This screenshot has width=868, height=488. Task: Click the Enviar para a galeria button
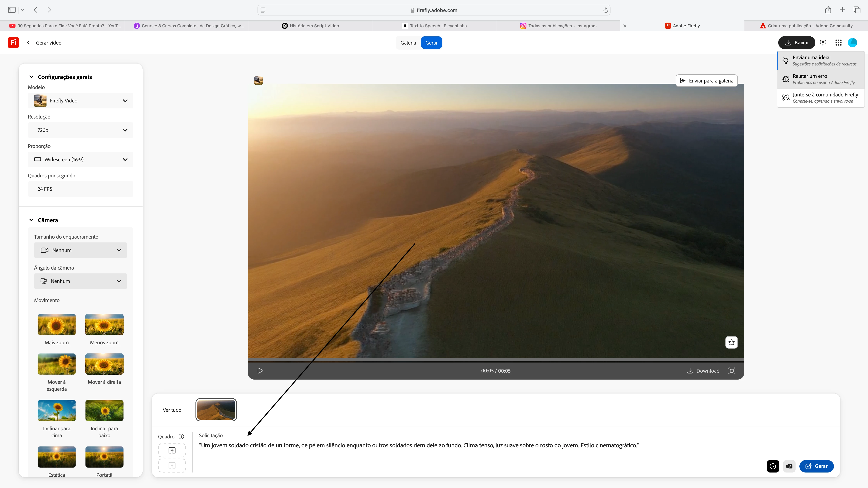706,81
